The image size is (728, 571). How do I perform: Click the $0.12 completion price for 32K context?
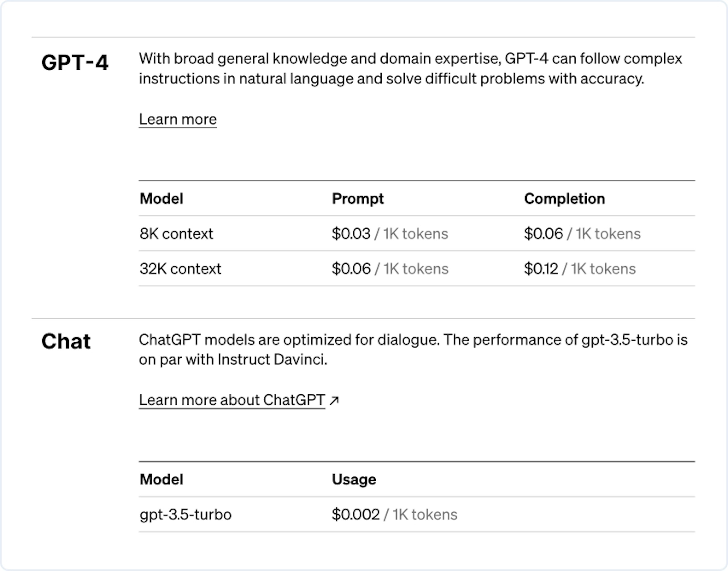[x=541, y=269]
